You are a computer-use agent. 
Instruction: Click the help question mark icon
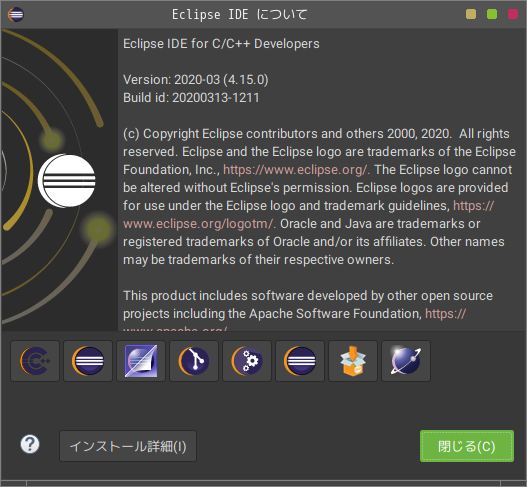tap(30, 444)
